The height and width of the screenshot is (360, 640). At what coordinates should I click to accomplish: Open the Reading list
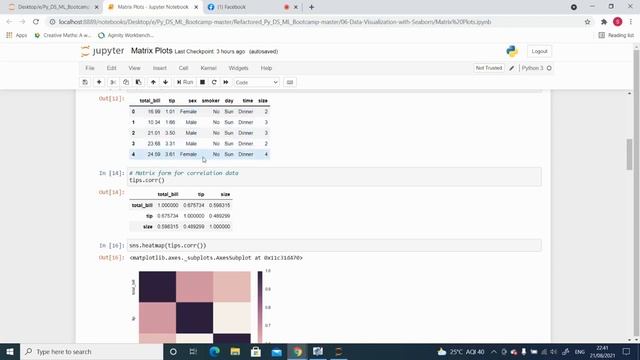point(616,36)
